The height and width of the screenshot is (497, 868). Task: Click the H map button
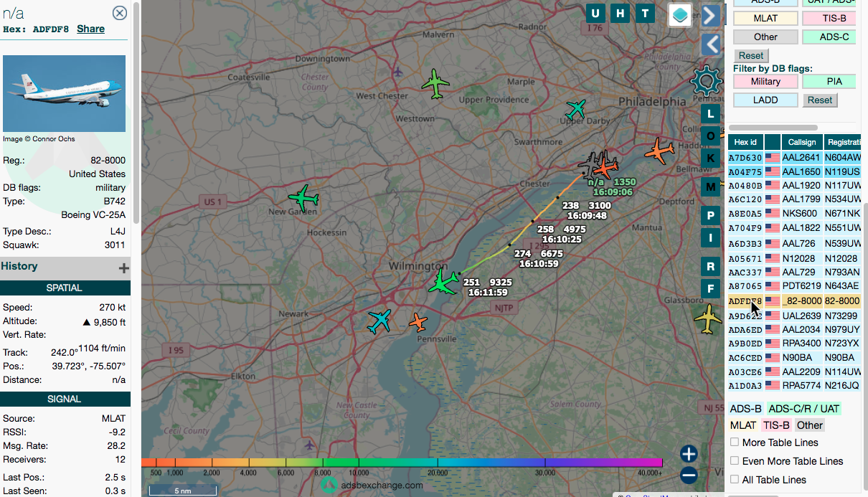[x=621, y=13]
